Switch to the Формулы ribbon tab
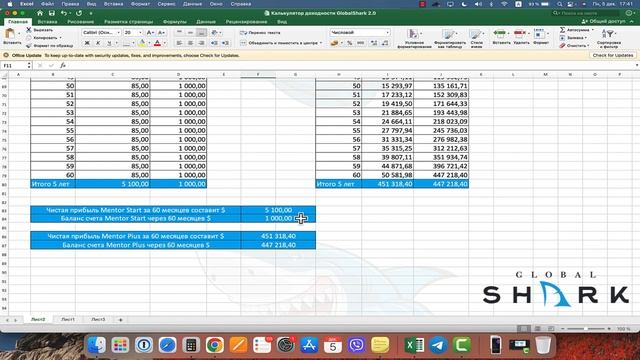Image resolution: width=640 pixels, height=360 pixels. pos(175,22)
